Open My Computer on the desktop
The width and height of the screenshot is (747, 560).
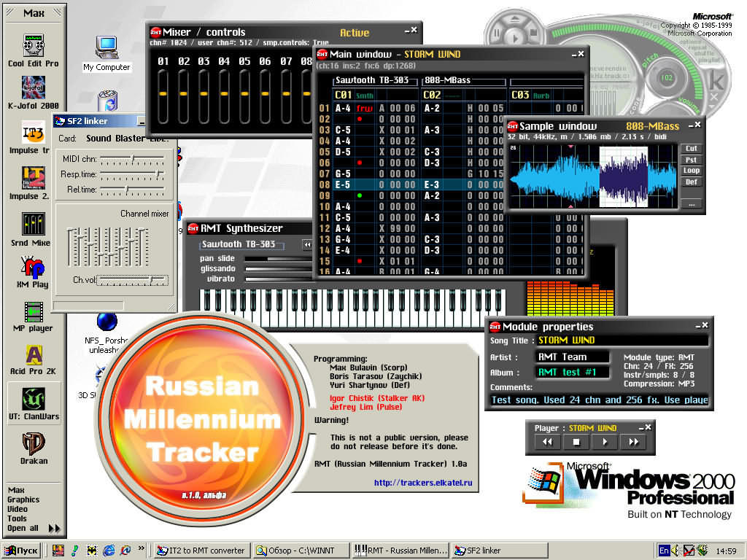pyautogui.click(x=107, y=48)
